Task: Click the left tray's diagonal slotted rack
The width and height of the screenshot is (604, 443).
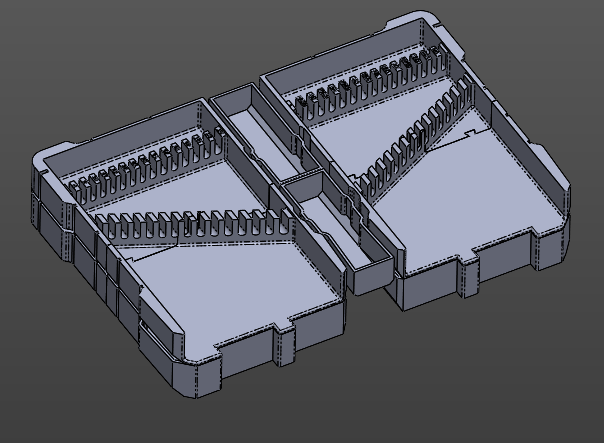Action: click(200, 224)
